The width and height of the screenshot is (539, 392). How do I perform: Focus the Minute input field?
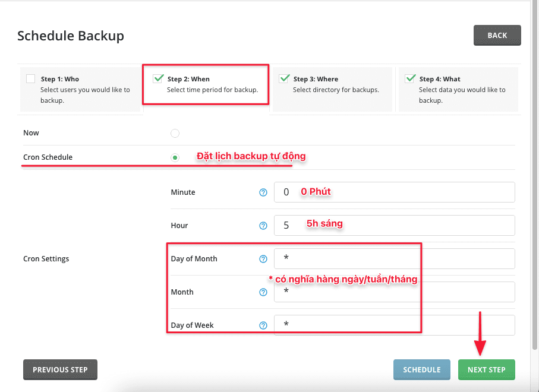pos(394,192)
